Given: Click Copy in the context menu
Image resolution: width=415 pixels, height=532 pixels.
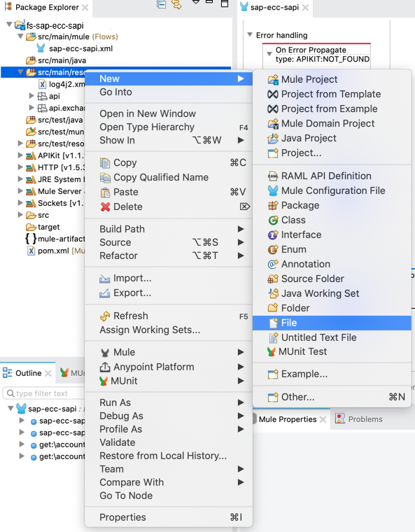Looking at the screenshot, I should 168,163.
